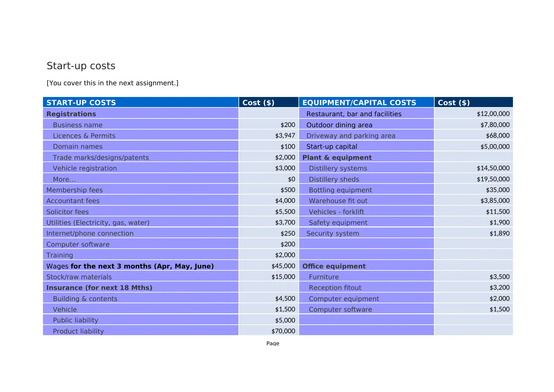Click the Warehouse fit out row
The image size is (554, 392).
pyautogui.click(x=338, y=201)
